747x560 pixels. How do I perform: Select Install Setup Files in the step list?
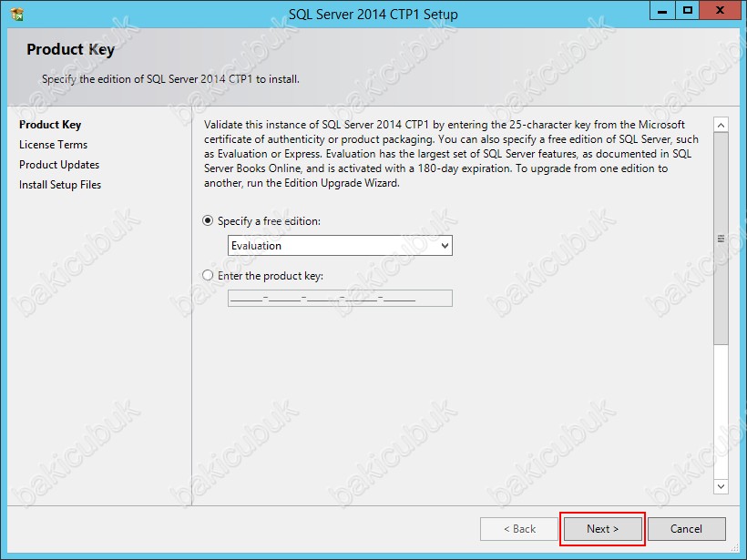point(60,185)
